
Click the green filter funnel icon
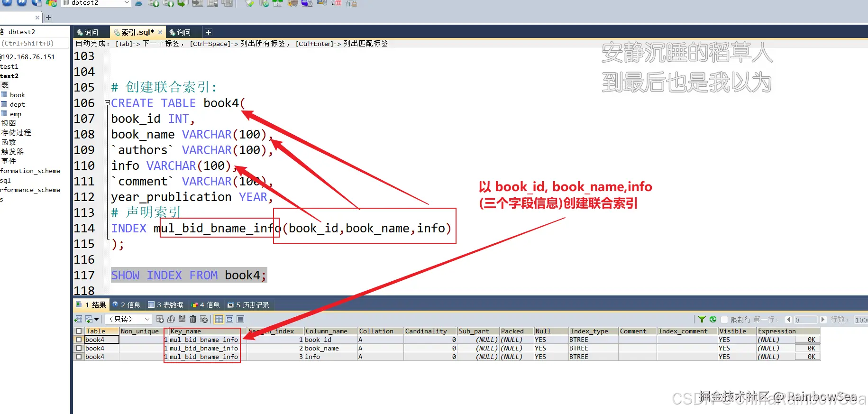click(702, 319)
